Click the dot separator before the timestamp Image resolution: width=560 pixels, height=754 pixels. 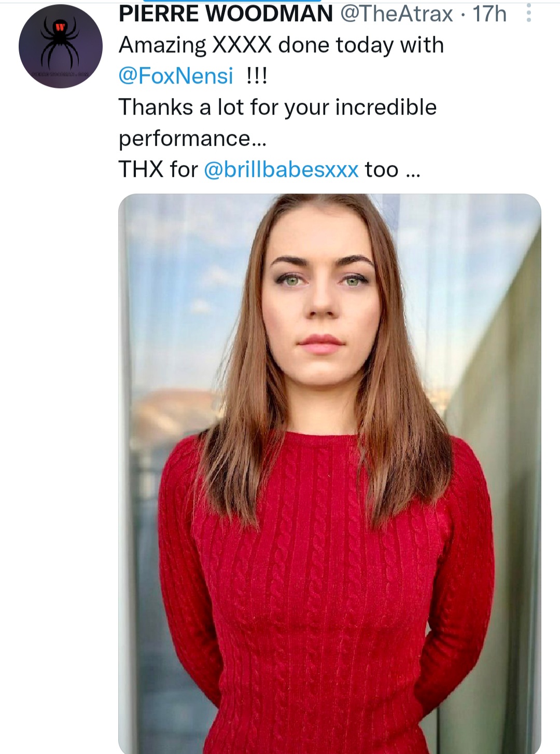pyautogui.click(x=463, y=15)
